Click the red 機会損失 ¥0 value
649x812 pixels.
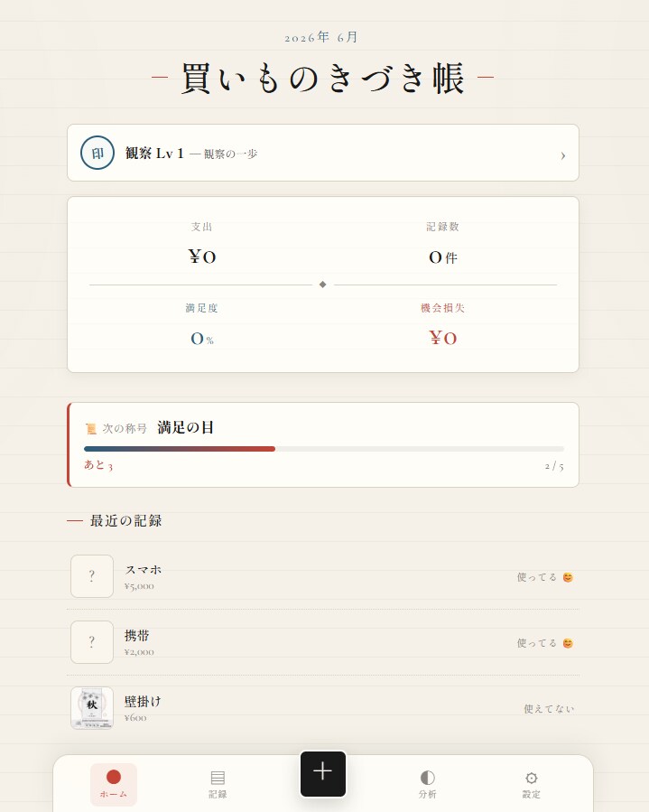click(x=443, y=338)
